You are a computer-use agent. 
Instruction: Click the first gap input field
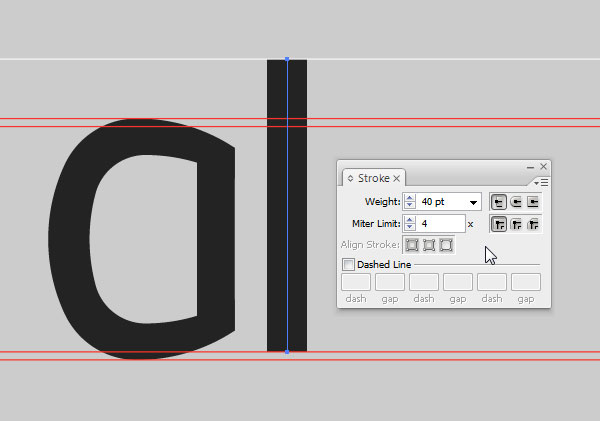point(390,282)
